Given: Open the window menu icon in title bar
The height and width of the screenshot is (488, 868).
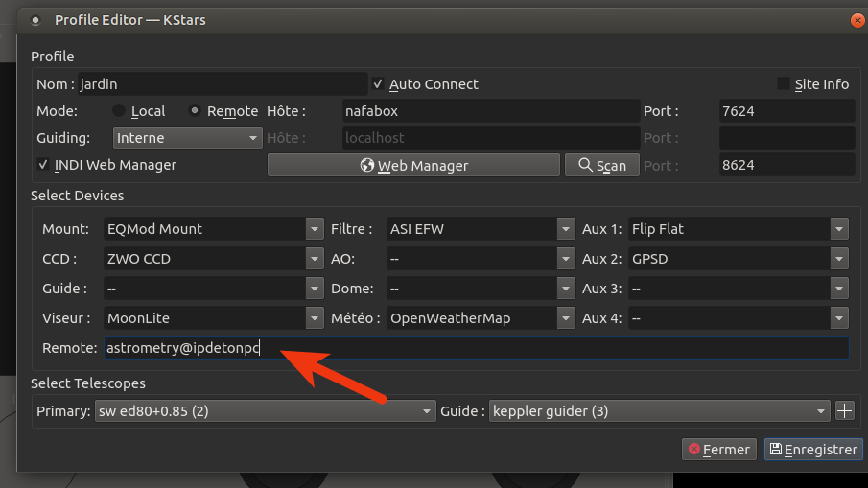Looking at the screenshot, I should [x=35, y=20].
